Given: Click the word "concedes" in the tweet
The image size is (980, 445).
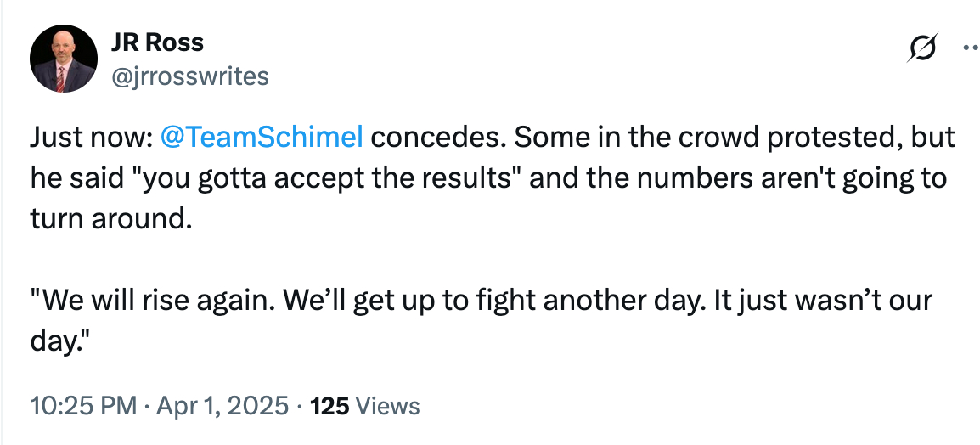Looking at the screenshot, I should pyautogui.click(x=436, y=138).
